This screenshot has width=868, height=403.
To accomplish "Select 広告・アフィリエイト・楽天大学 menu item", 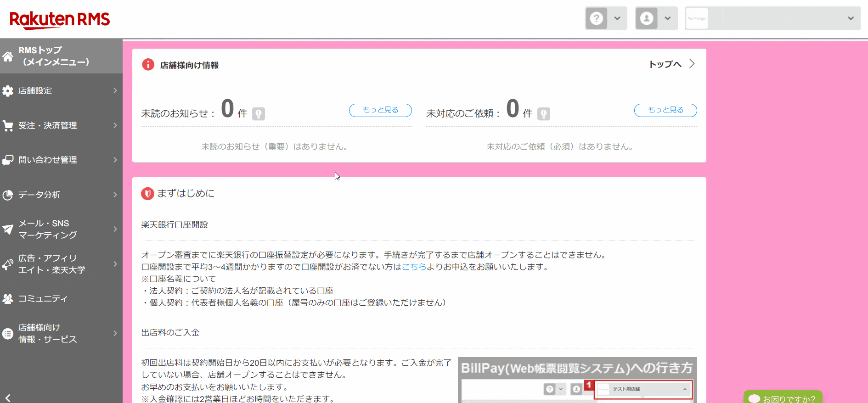I will pyautogui.click(x=51, y=264).
